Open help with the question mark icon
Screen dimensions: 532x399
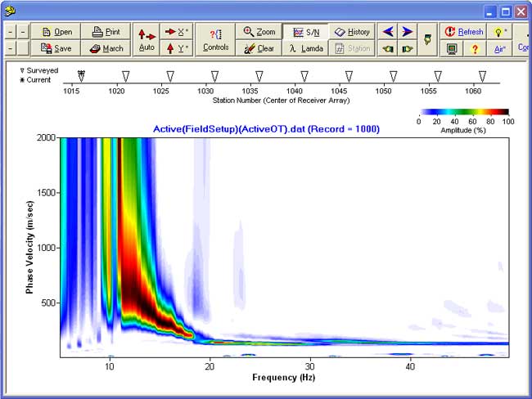click(475, 49)
